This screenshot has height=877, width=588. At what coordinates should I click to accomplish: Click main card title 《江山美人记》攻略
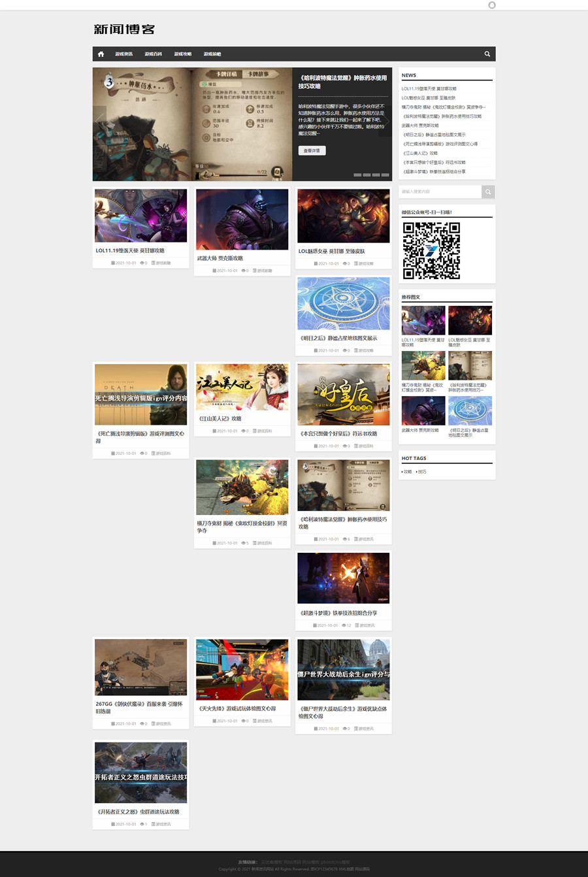pyautogui.click(x=220, y=419)
